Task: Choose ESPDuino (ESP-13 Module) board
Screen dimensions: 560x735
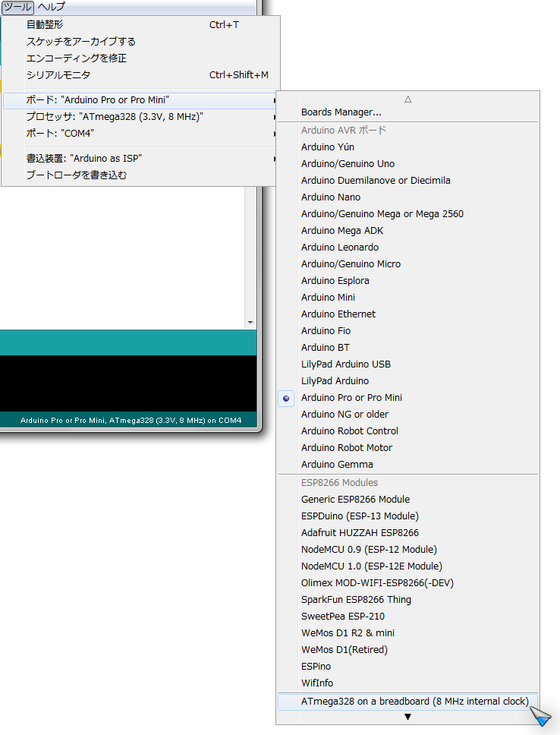Action: click(x=407, y=516)
